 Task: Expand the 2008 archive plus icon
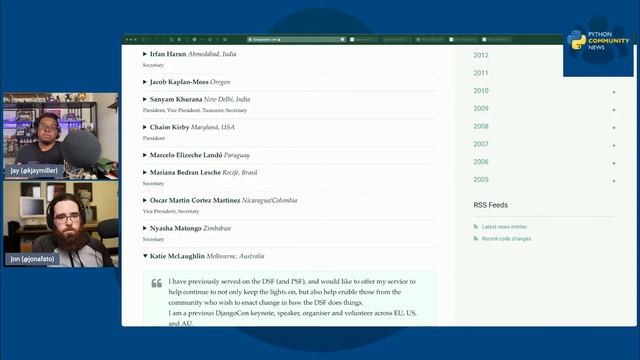point(613,128)
